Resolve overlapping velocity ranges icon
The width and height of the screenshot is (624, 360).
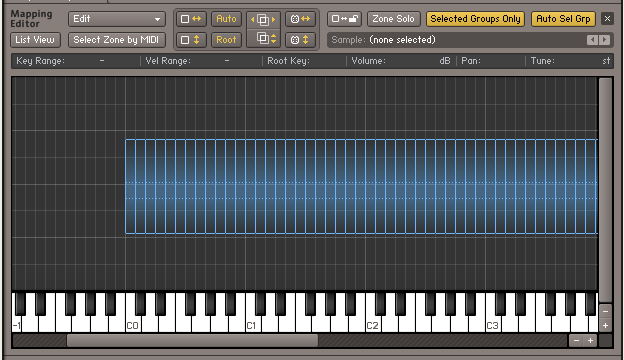263,39
